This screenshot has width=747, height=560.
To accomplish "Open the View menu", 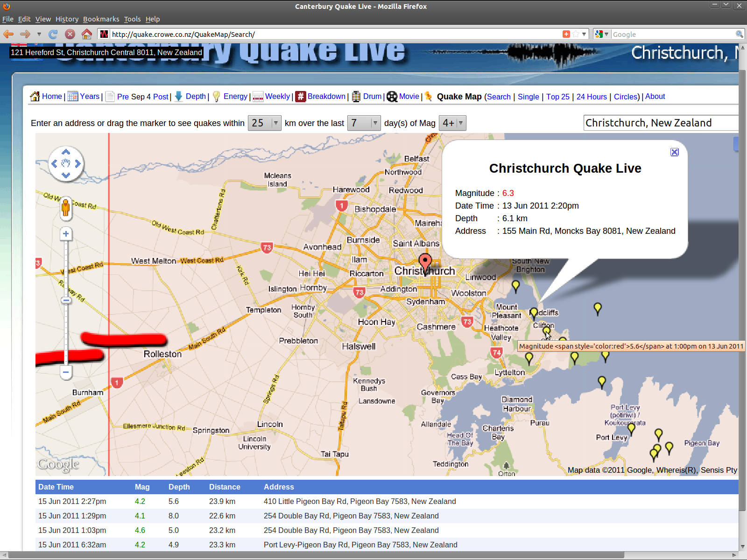I will point(43,19).
